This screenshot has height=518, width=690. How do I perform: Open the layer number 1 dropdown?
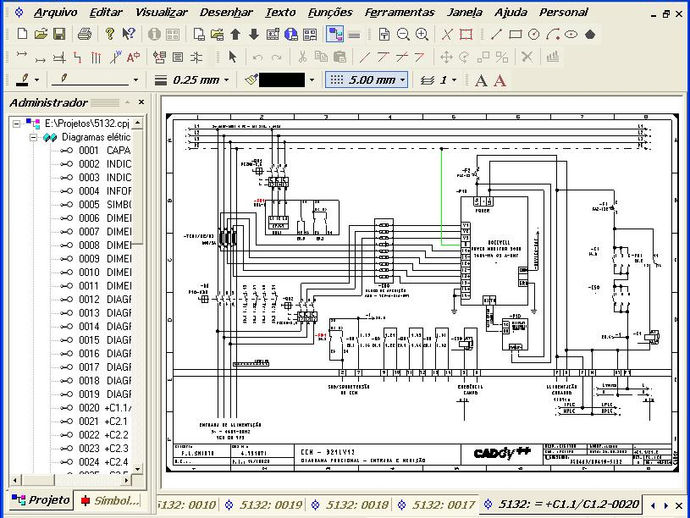tap(454, 80)
